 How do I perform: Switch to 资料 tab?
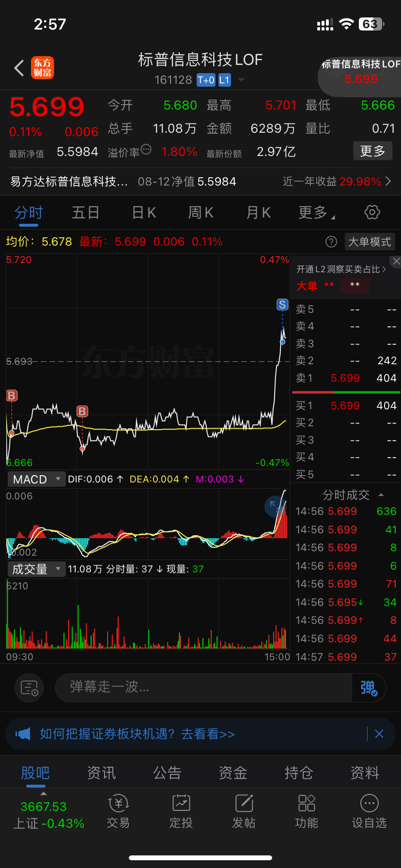pyautogui.click(x=365, y=773)
